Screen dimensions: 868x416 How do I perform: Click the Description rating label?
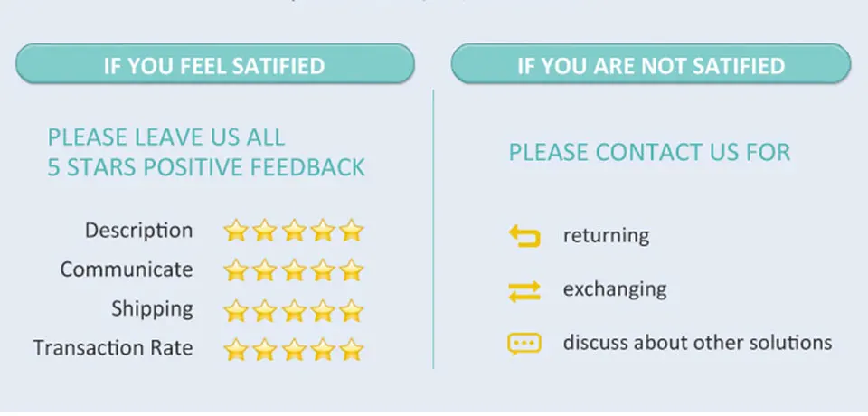(138, 231)
